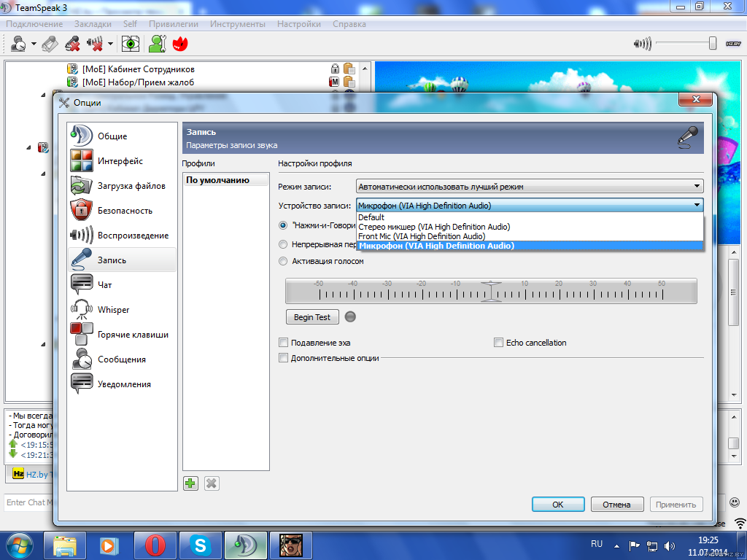Close the Опции dialog
The image size is (747, 560).
pos(695,99)
